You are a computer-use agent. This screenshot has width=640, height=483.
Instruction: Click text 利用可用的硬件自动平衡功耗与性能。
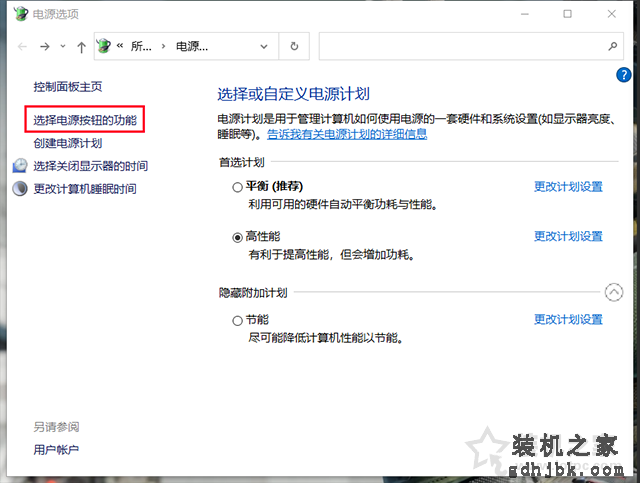point(343,204)
